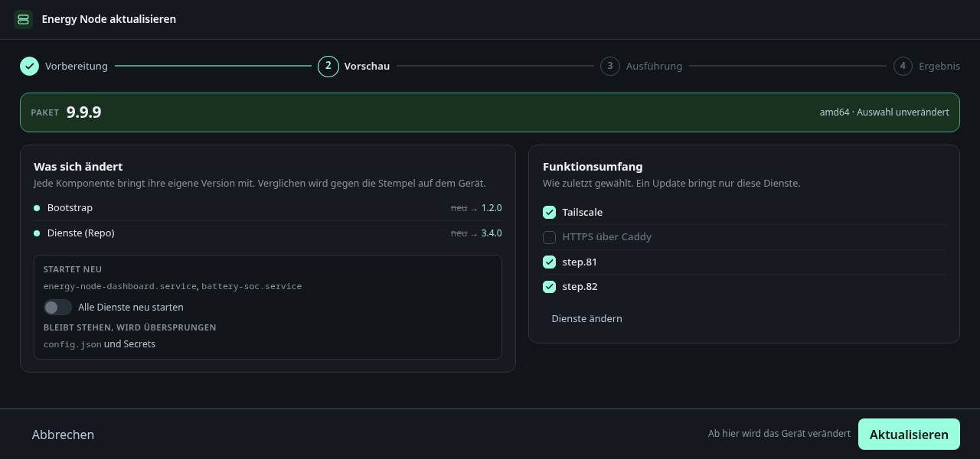Click the completed Vorbereitung checkmark icon
Image resolution: width=980 pixels, height=459 pixels.
29,66
